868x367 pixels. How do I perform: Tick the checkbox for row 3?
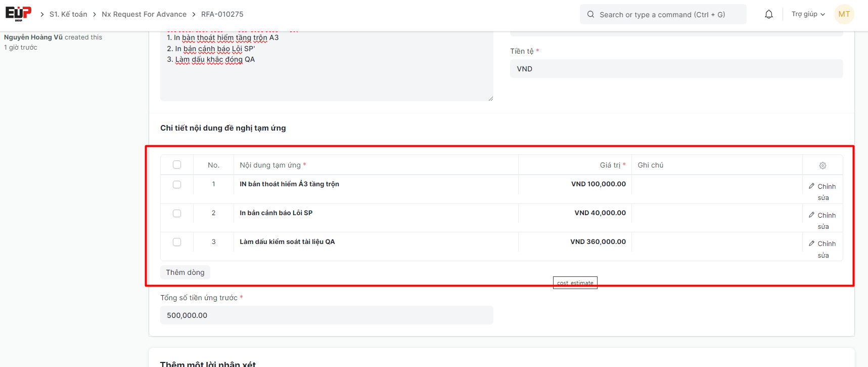(177, 242)
